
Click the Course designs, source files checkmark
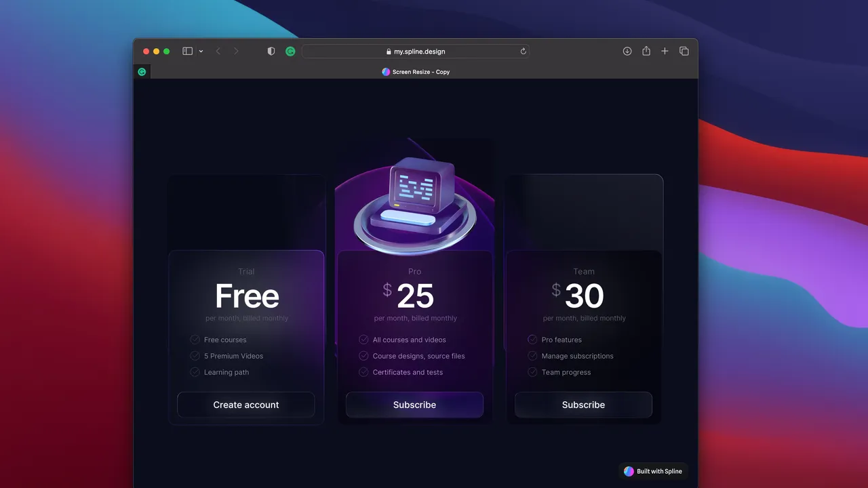pyautogui.click(x=363, y=356)
